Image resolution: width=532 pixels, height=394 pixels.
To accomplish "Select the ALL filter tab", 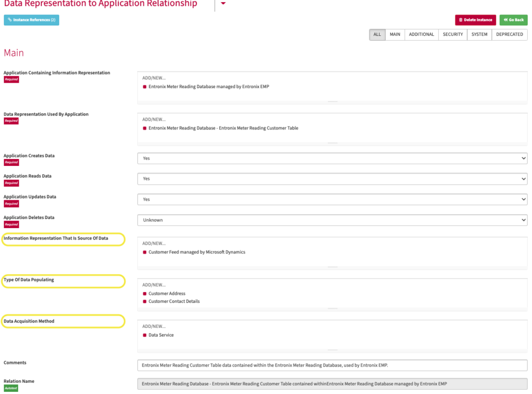I will click(x=378, y=34).
